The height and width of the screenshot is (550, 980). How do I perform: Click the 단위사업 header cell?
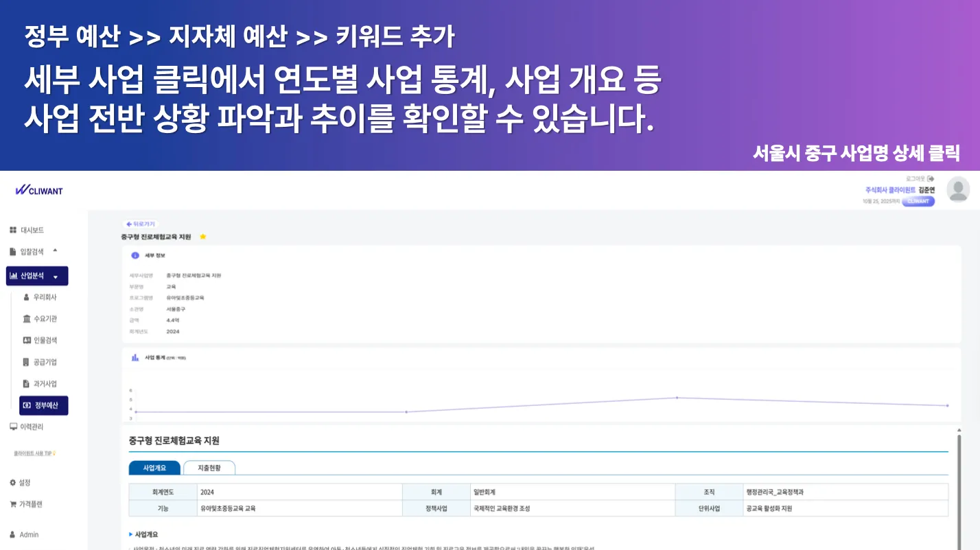709,508
